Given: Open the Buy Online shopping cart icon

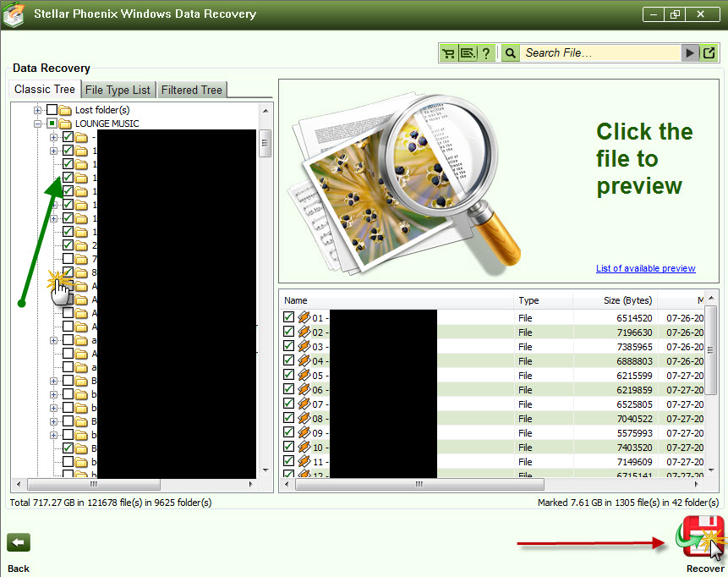Looking at the screenshot, I should click(448, 53).
